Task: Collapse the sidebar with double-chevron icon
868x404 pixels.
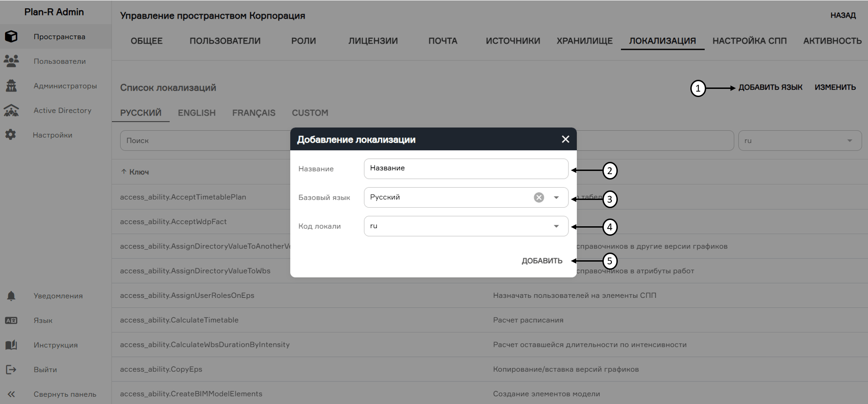Action: pyautogui.click(x=11, y=394)
